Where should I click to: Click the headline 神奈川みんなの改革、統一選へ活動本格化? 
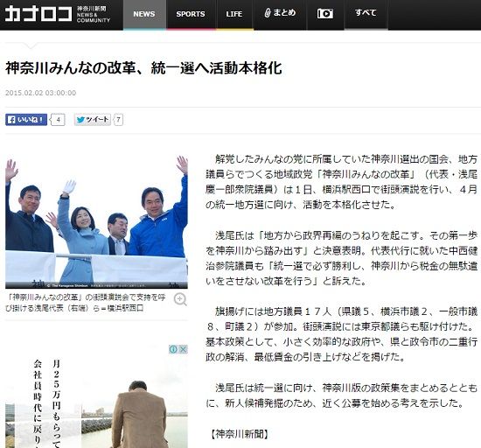143,68
